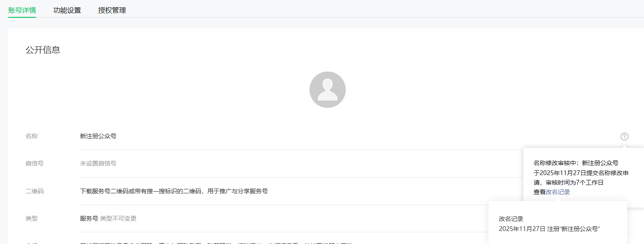Click the 审核时间为7个工作日 tooltip text
The image size is (644, 244).
[x=574, y=182]
